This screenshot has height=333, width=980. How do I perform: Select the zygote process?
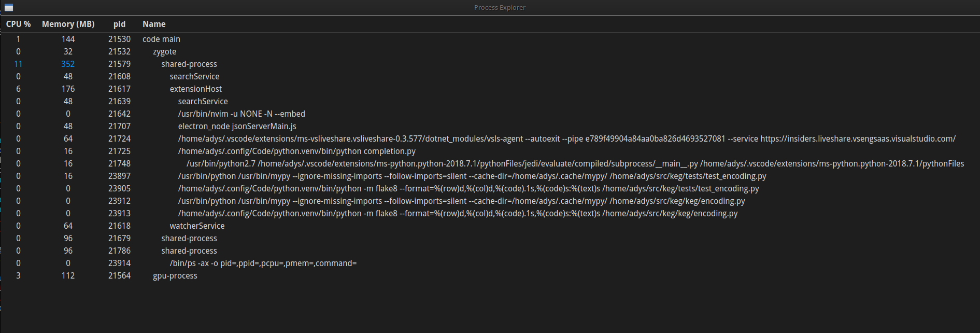[164, 51]
